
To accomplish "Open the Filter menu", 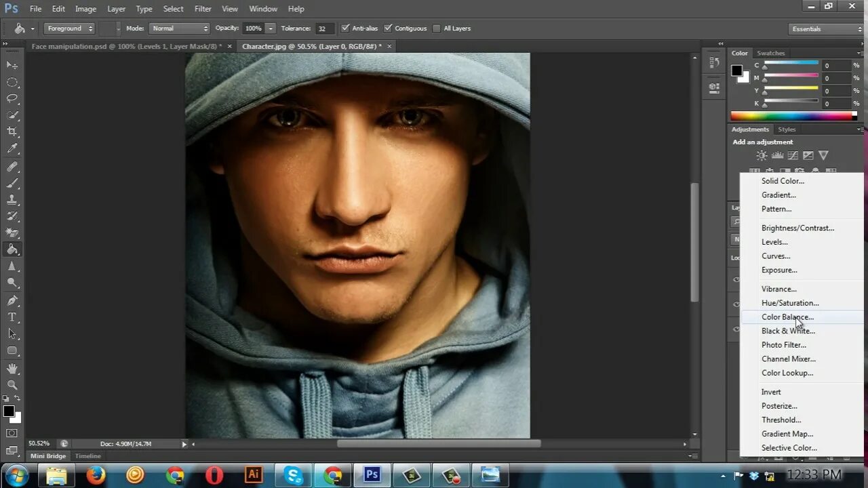I will pos(203,9).
